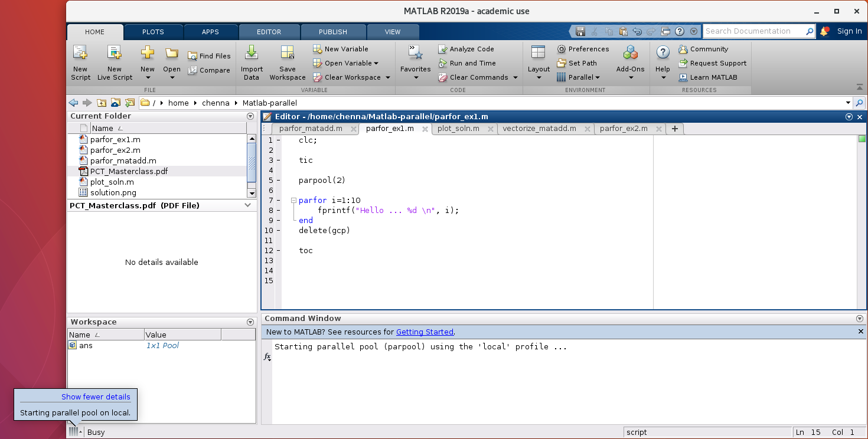Click the Save icon in quick access toolbar
This screenshot has height=439, width=868.
pyautogui.click(x=580, y=31)
